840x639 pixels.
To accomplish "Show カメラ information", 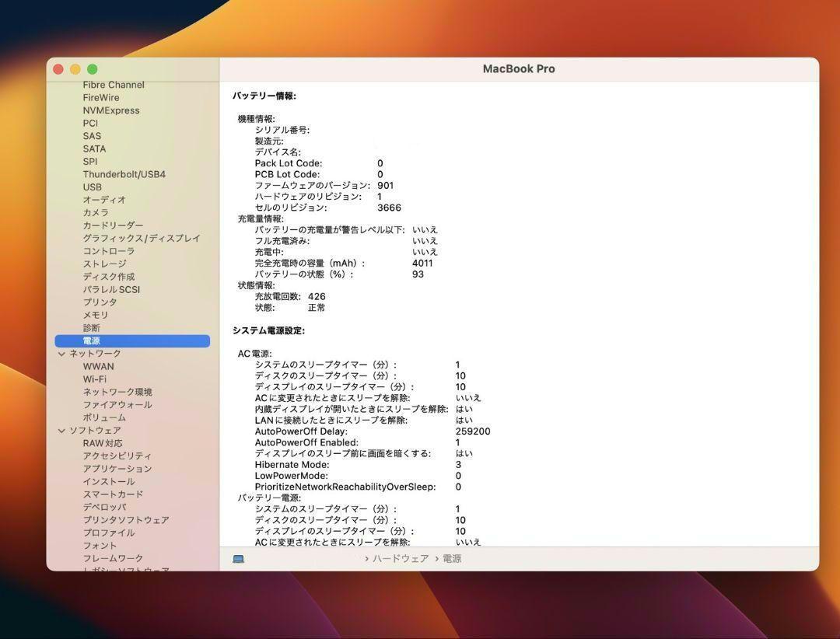I will coord(96,213).
